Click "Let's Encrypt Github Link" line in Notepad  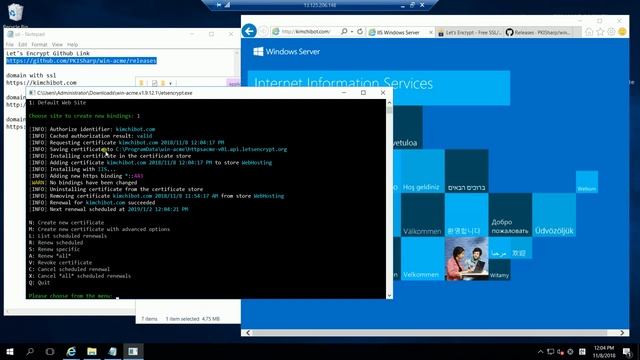48,53
